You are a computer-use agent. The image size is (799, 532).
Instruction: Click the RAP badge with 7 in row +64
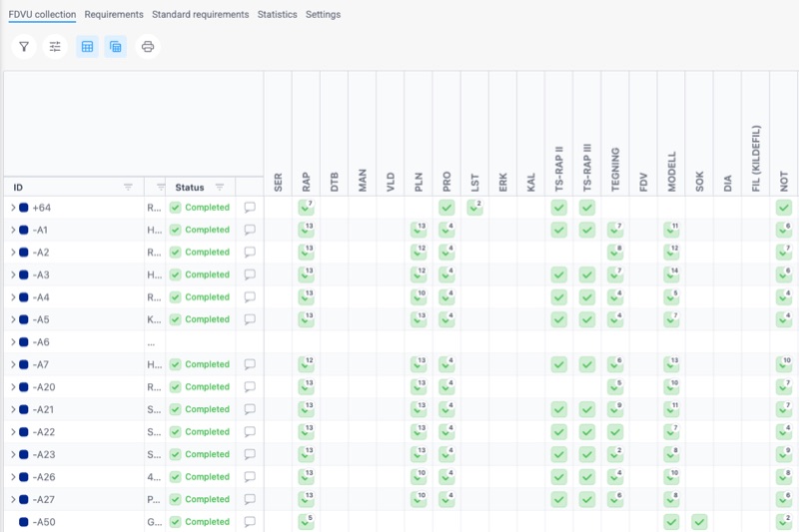click(306, 208)
